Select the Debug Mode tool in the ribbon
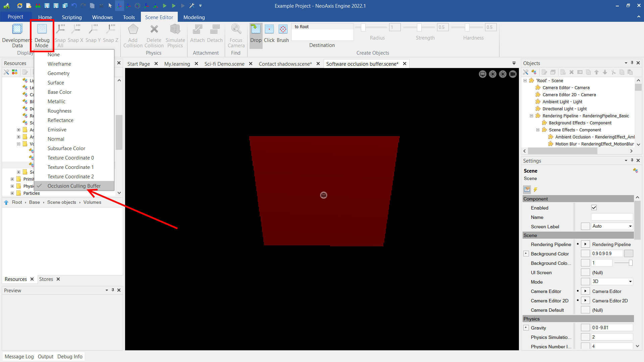644x362 pixels. 42,35
